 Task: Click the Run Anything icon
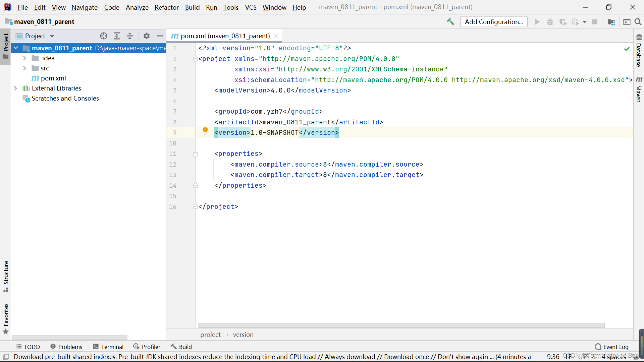[627, 22]
